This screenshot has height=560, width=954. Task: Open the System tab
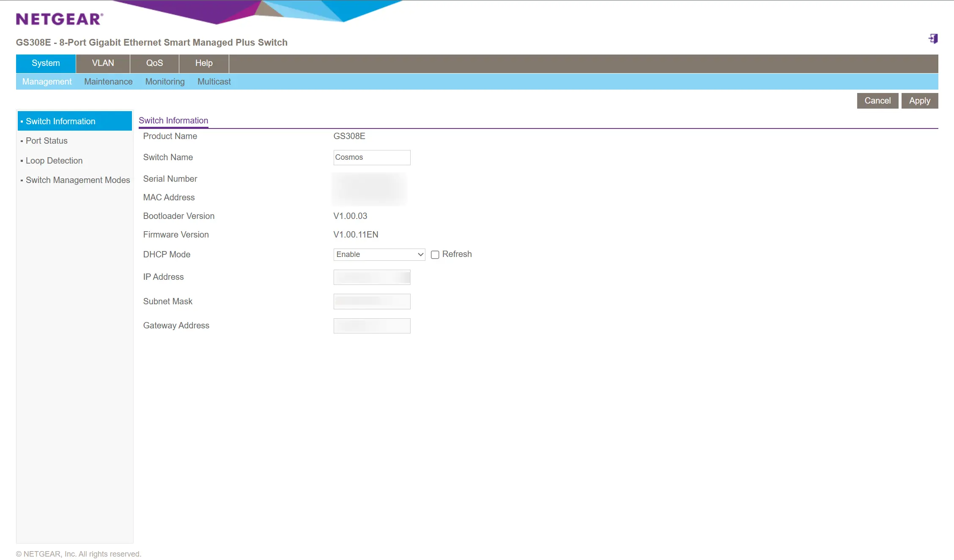click(46, 63)
